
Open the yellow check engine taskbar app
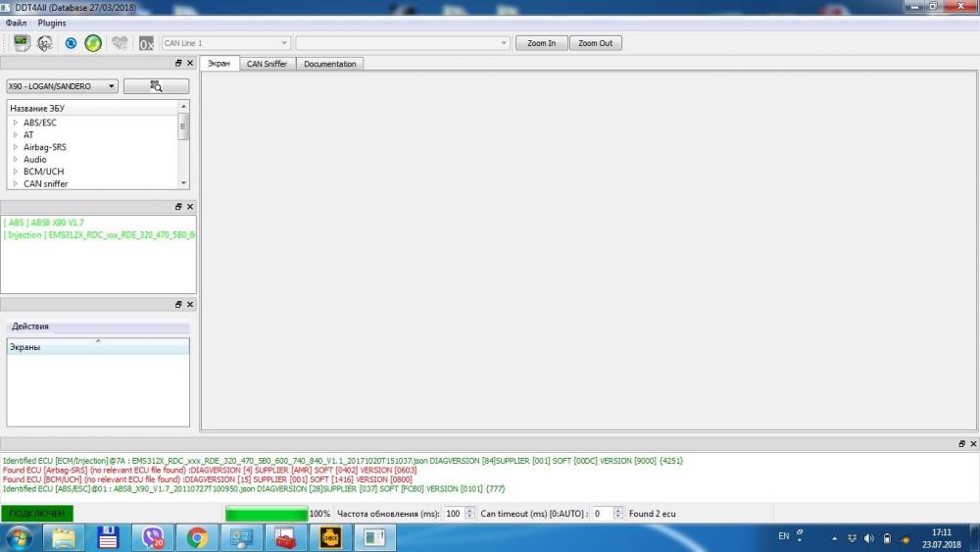[330, 538]
